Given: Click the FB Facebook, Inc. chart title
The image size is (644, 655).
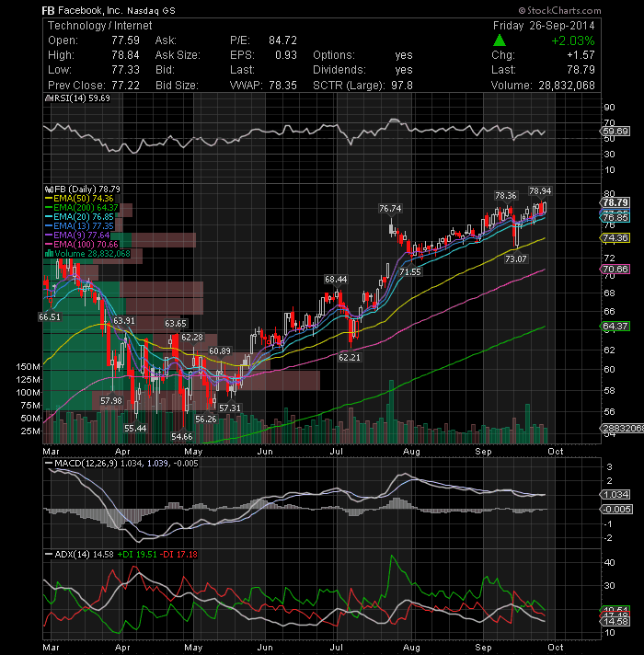Looking at the screenshot, I should (109, 10).
